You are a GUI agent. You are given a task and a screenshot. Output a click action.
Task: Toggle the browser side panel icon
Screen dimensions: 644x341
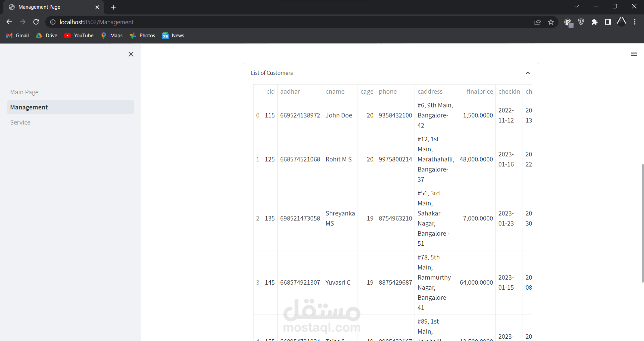607,22
